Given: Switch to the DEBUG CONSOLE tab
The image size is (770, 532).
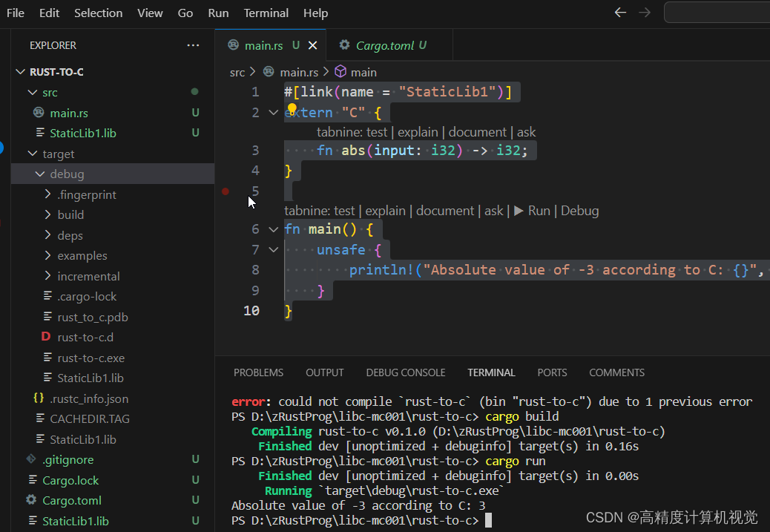Looking at the screenshot, I should [x=406, y=372].
